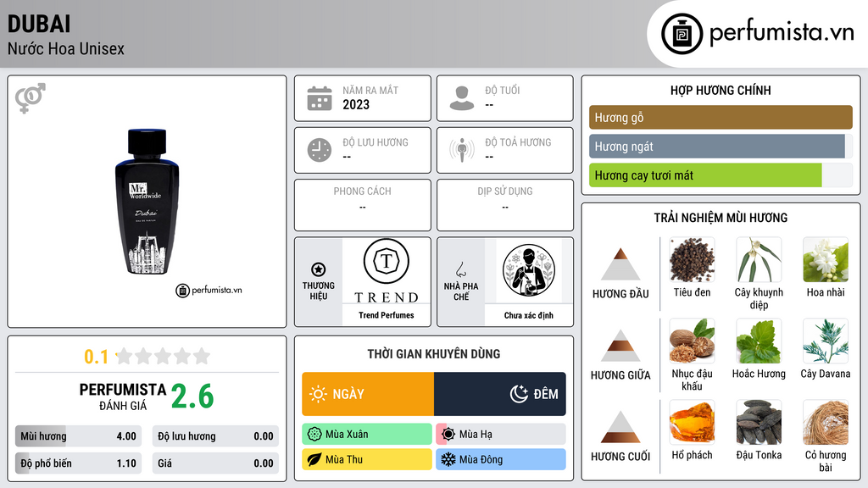Click the unidentified perfumer illustration
Image resolution: width=868 pixels, height=488 pixels.
(x=529, y=270)
